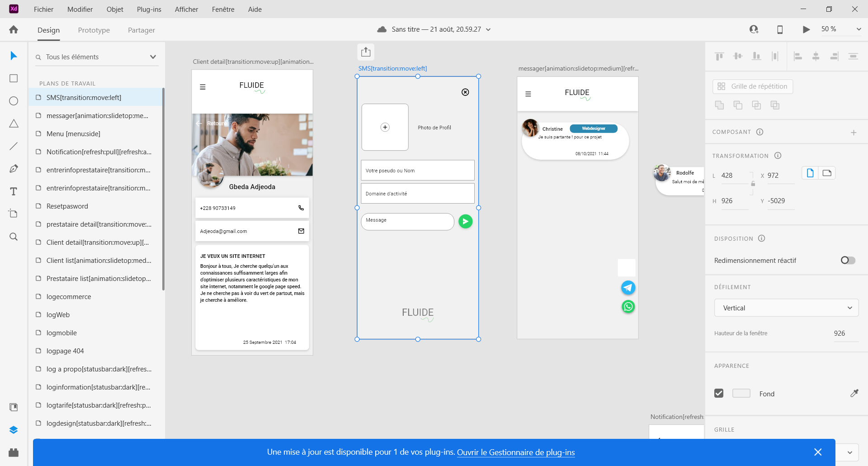The height and width of the screenshot is (466, 868).
Task: Select the Ellipse tool
Action: click(14, 101)
